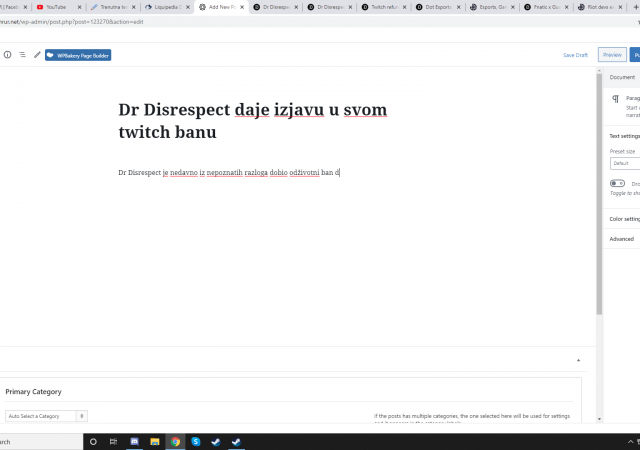Click the content structure info icon
640x450 pixels.
(7, 55)
